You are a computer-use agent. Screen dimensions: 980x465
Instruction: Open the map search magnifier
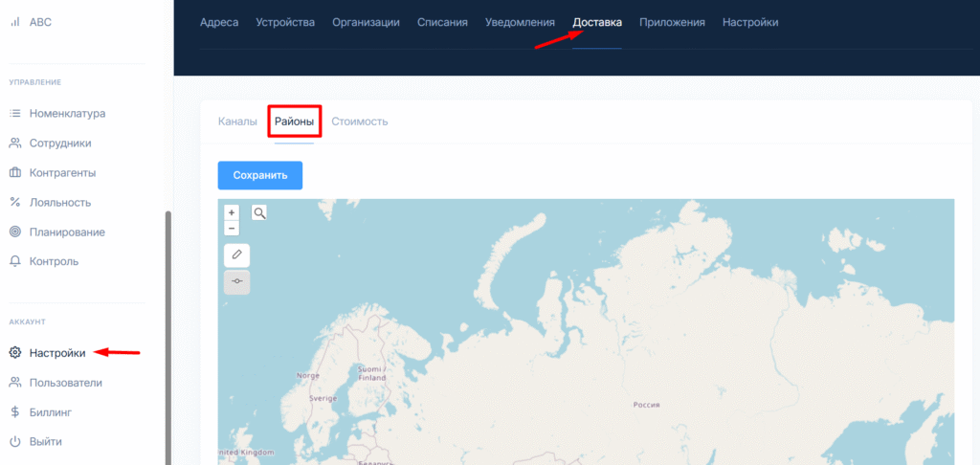(x=259, y=212)
